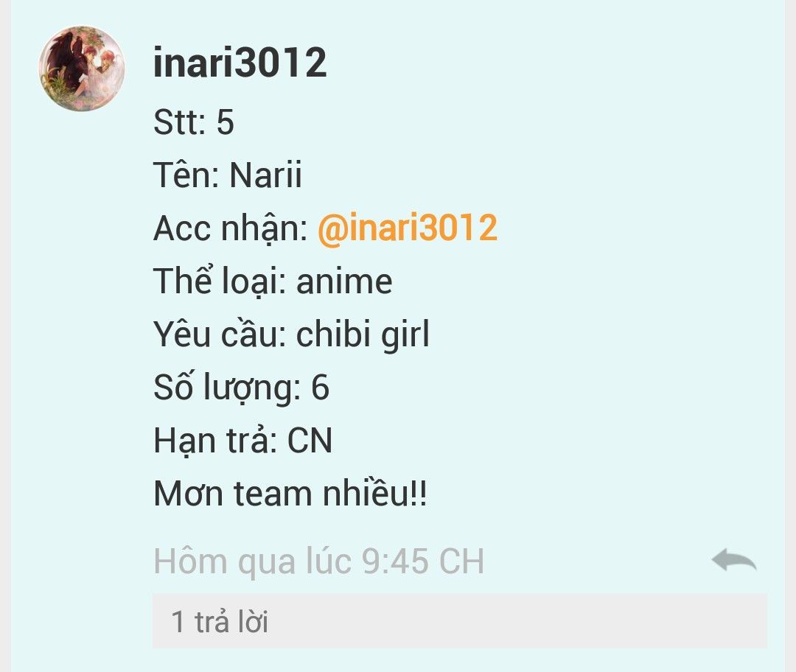Click the "Mơn team nhiều!!" line
Viewport: 796px width, 672px height.
(290, 492)
